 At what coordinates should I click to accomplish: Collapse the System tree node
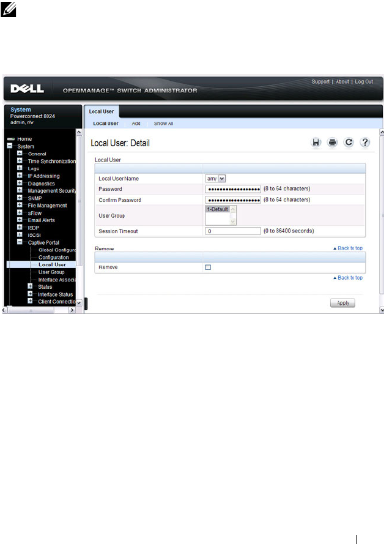pyautogui.click(x=10, y=146)
